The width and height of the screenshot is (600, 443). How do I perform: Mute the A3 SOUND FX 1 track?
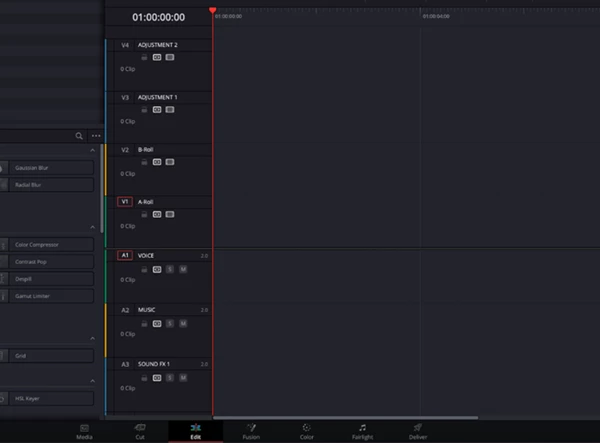[183, 378]
